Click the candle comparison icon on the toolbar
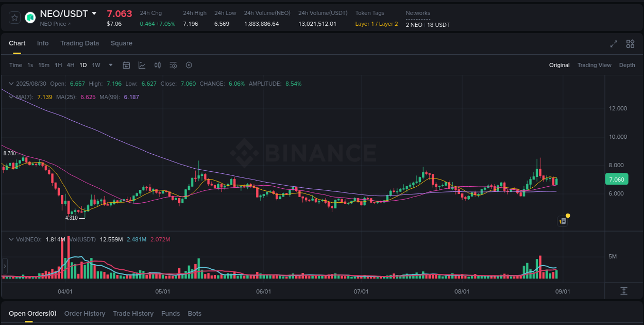Screen dimensions: 644x325 [x=158, y=65]
